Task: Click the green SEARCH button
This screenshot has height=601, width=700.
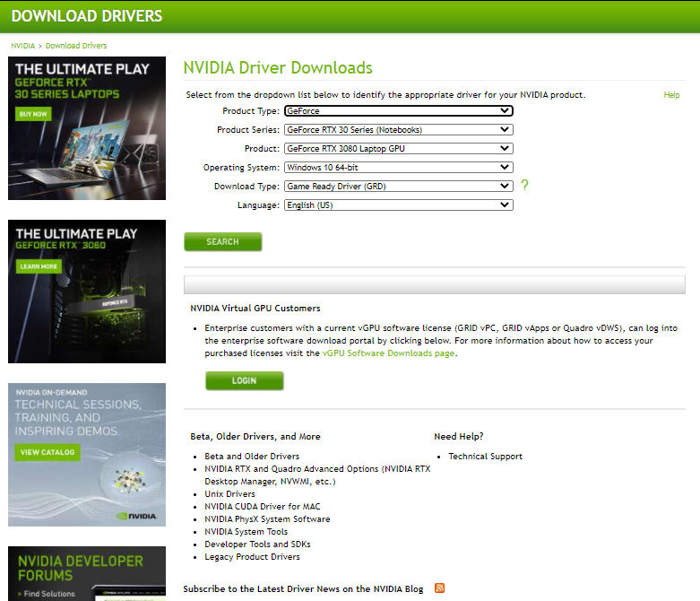Action: pyautogui.click(x=223, y=241)
